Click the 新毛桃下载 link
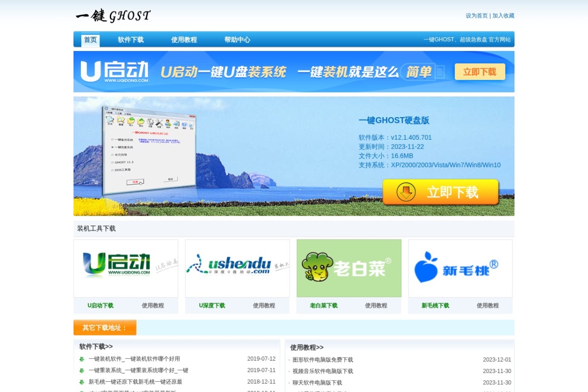Image resolution: width=588 pixels, height=392 pixels. pos(435,305)
